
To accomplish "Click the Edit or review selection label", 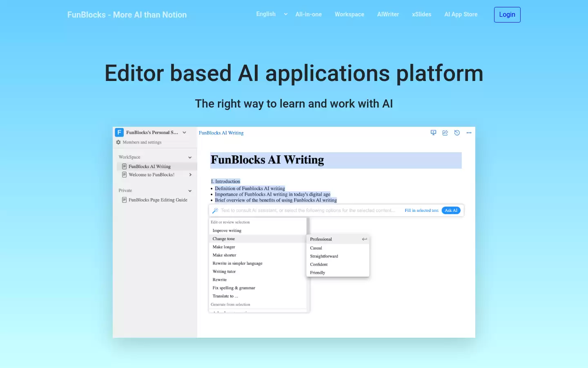I will pyautogui.click(x=230, y=222).
